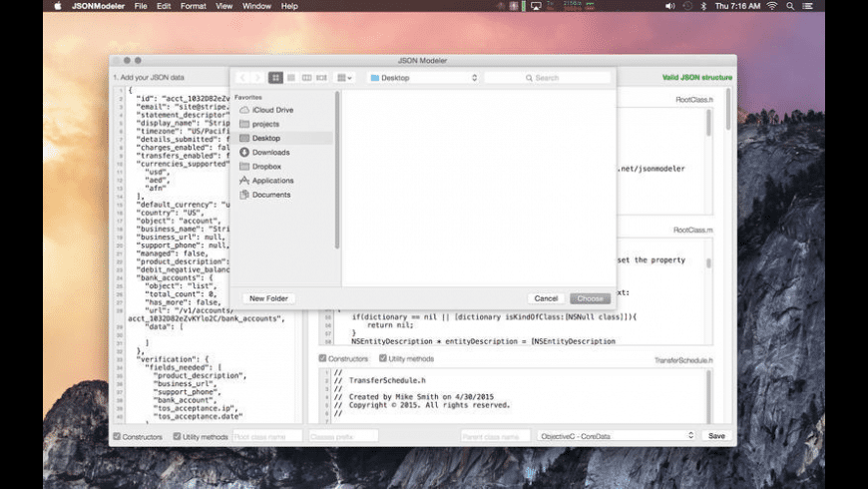The height and width of the screenshot is (489, 868).
Task: Click the TransferSchedule.h file label
Action: pyautogui.click(x=683, y=360)
